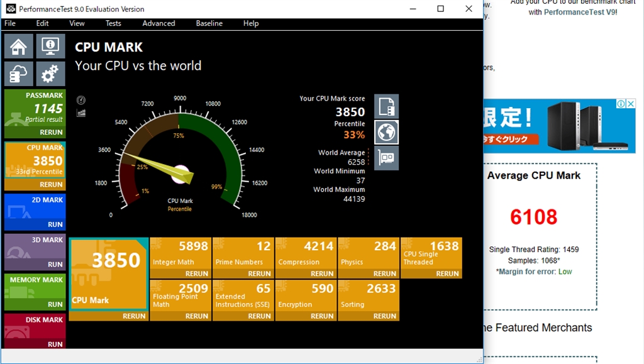644x364 pixels.
Task: Run the Memory Mark test
Action: [55, 304]
